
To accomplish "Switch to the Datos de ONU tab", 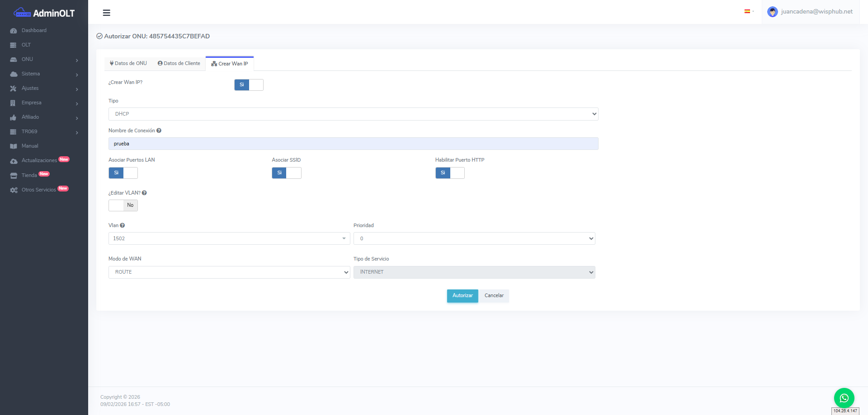I will point(128,64).
